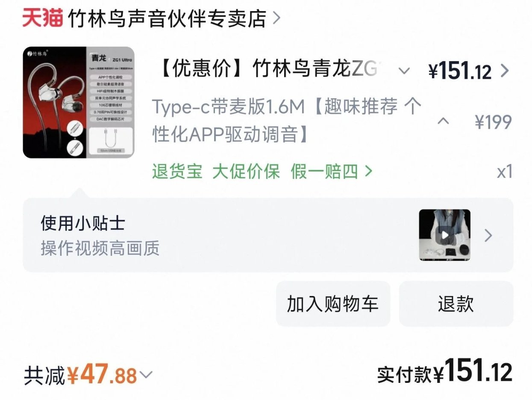Tap the 退货宝 service tag
The width and height of the screenshot is (532, 400).
[x=177, y=172]
